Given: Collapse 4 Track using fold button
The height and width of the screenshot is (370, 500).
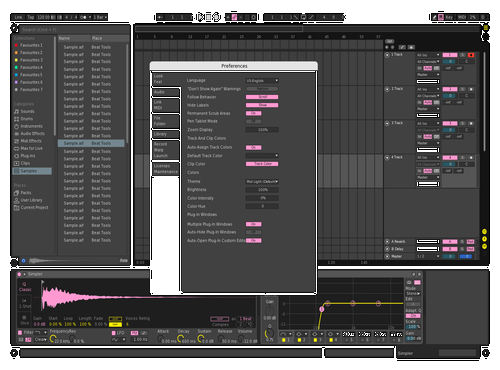Looking at the screenshot, I should 387,157.
